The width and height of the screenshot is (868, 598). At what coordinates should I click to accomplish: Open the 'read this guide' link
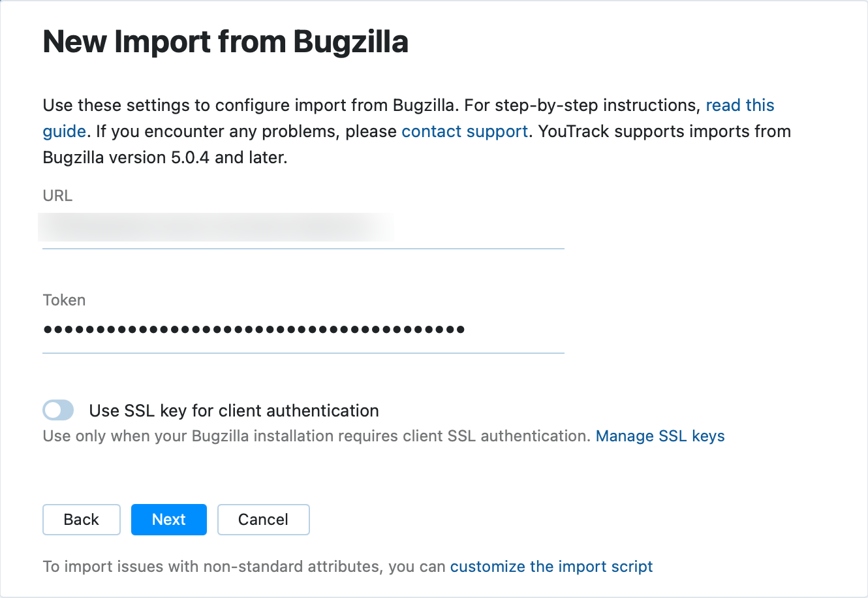click(739, 105)
